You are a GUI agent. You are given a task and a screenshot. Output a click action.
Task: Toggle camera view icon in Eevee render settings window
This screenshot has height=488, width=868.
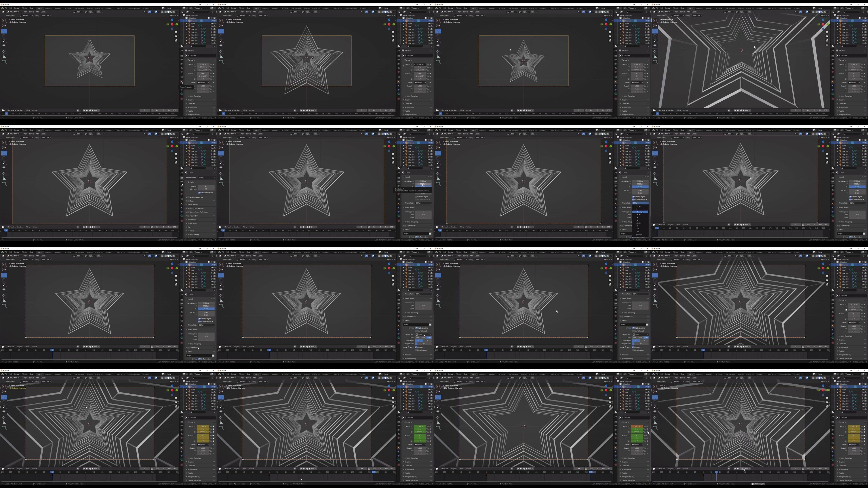176,163
